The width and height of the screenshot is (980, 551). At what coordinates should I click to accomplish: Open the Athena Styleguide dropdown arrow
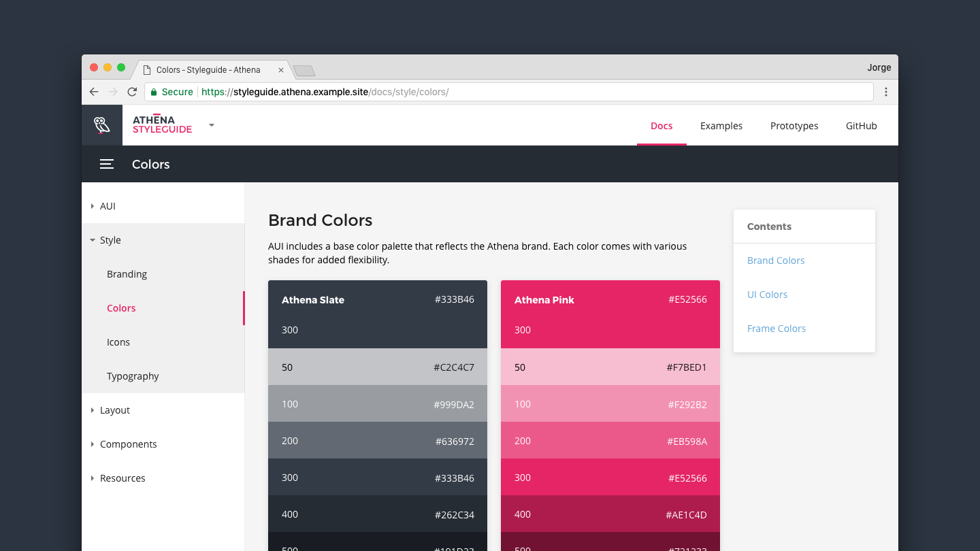[212, 125]
